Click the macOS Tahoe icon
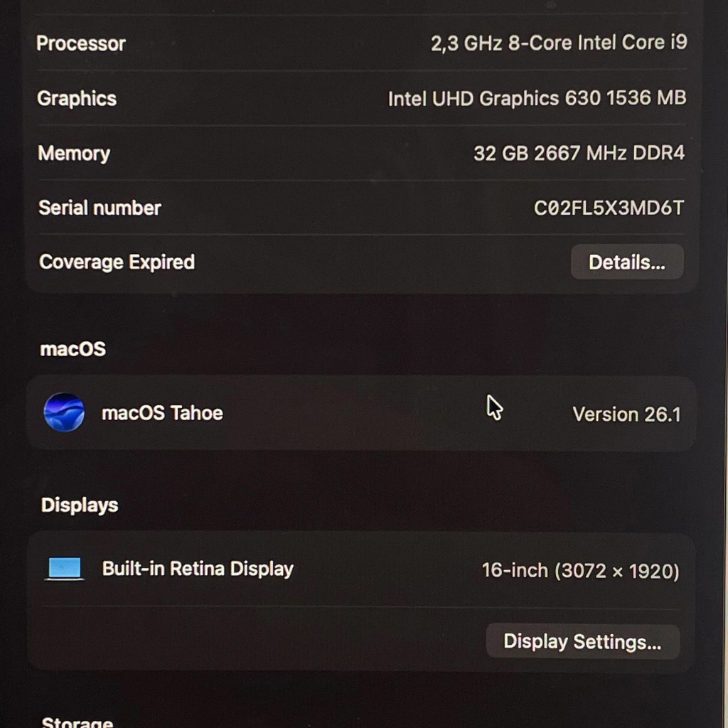728x728 pixels. 64,412
